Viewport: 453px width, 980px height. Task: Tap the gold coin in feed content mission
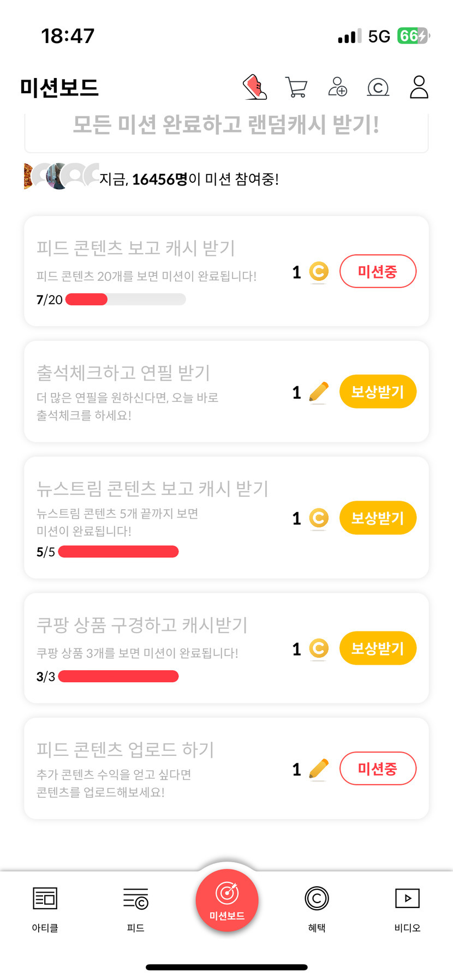click(319, 272)
